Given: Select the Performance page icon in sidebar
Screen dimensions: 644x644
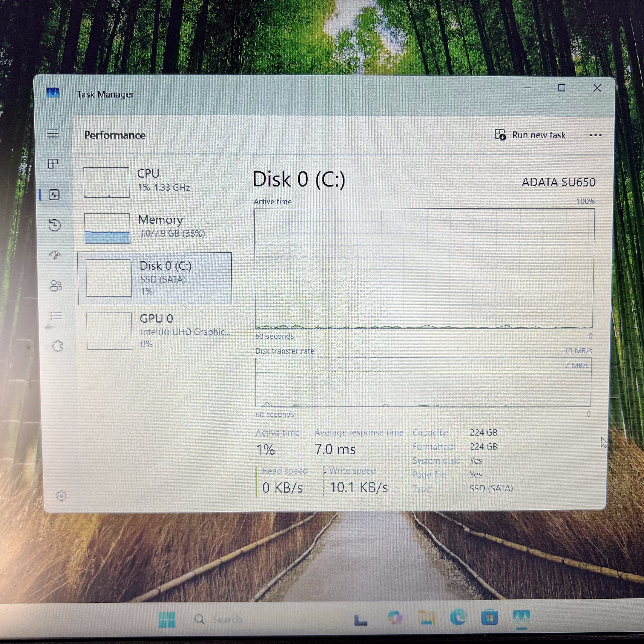Looking at the screenshot, I should [x=54, y=195].
